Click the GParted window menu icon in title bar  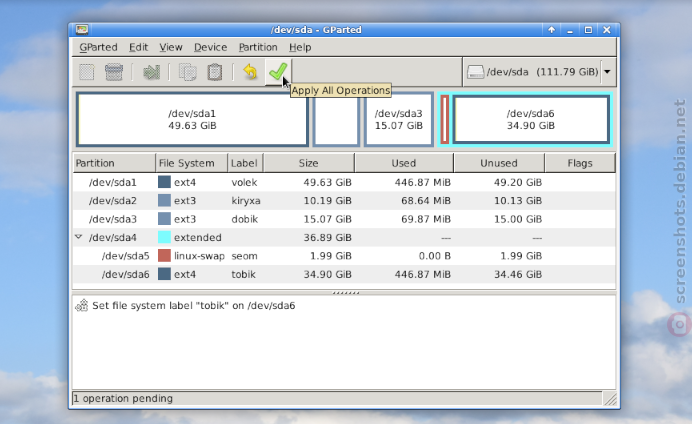(x=82, y=30)
